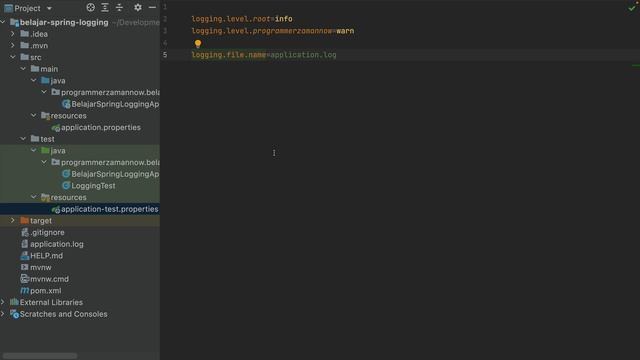Collapse the src folder
This screenshot has width=640, height=360.
click(x=13, y=57)
